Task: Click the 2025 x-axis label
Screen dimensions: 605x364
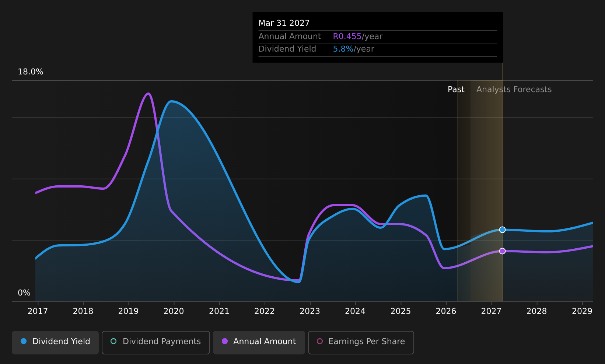Action: point(401,311)
